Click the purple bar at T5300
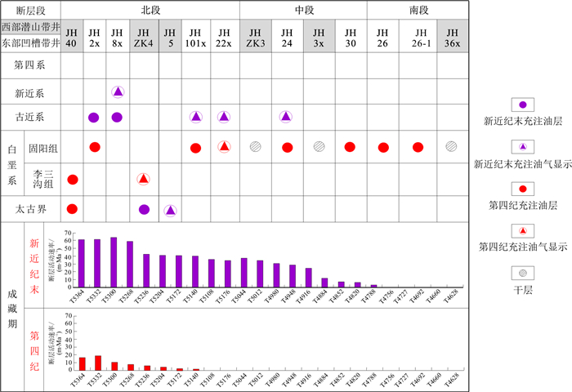 click(114, 261)
